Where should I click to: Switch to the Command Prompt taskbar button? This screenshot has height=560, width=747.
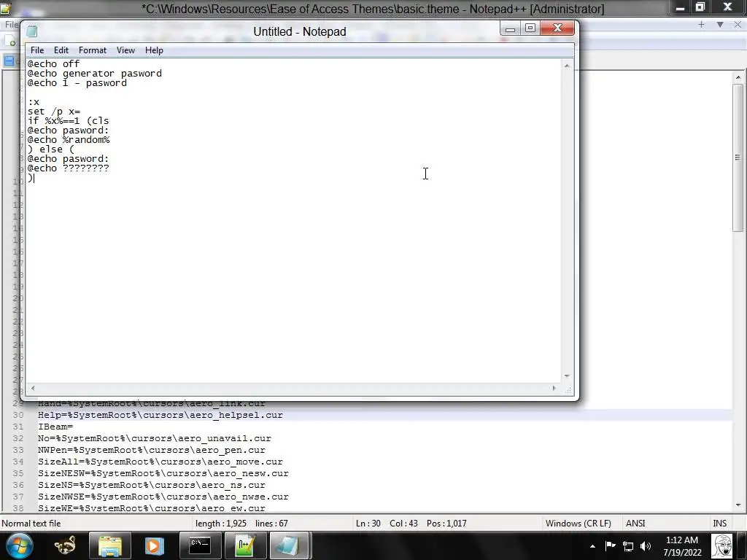point(200,545)
